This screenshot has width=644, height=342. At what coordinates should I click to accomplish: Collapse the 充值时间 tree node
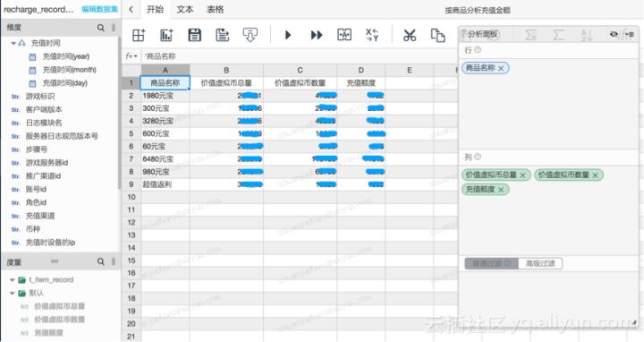13,43
